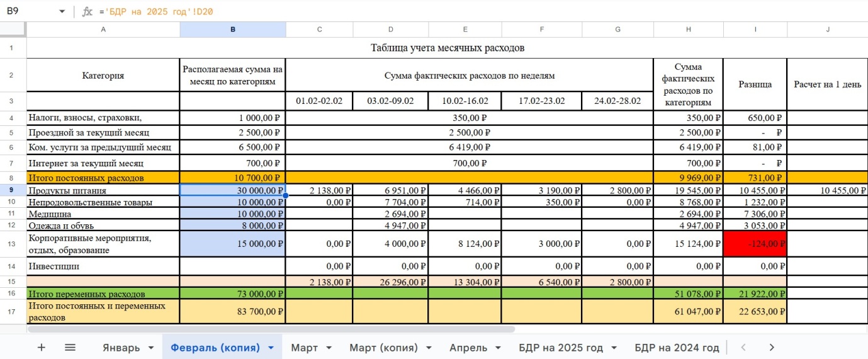
Task: Select row 13 header
Action: pyautogui.click(x=13, y=244)
